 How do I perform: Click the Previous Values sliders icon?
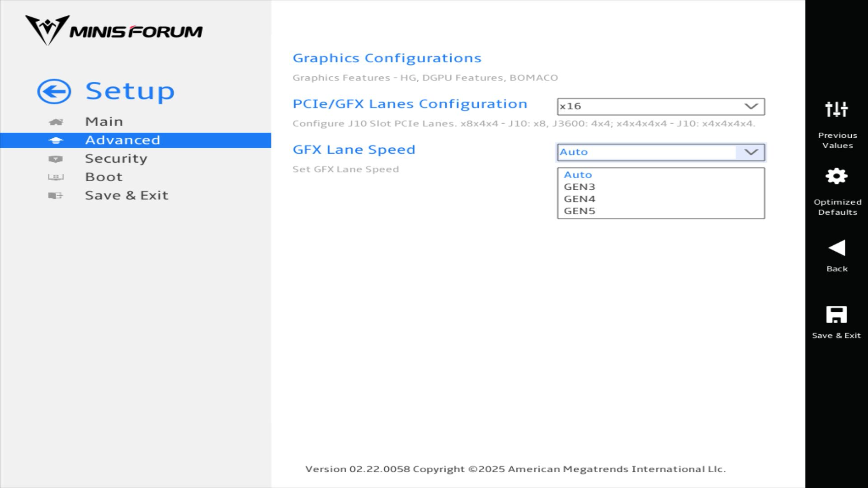click(x=836, y=109)
